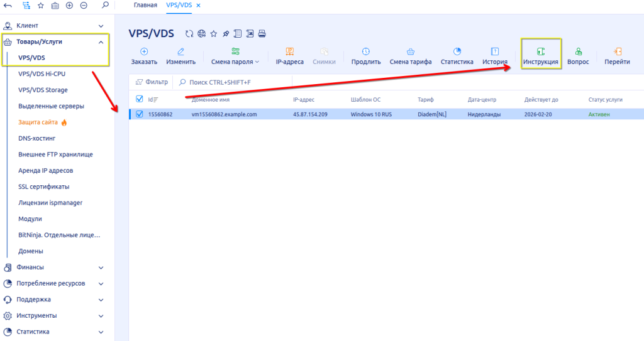
Task: Click the Продлить clock icon
Action: (x=366, y=51)
